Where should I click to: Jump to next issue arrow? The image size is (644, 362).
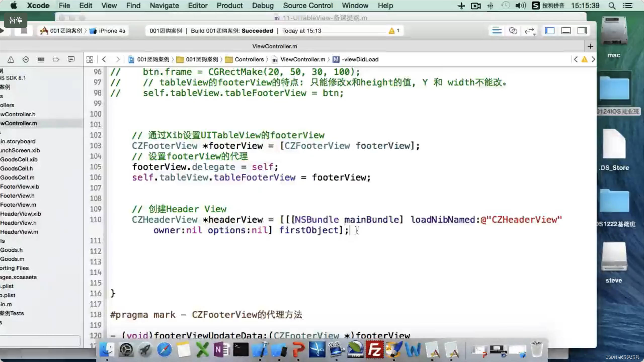pyautogui.click(x=593, y=60)
